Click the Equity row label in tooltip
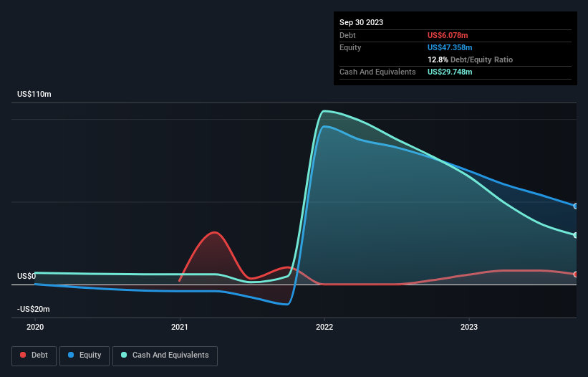 [350, 47]
